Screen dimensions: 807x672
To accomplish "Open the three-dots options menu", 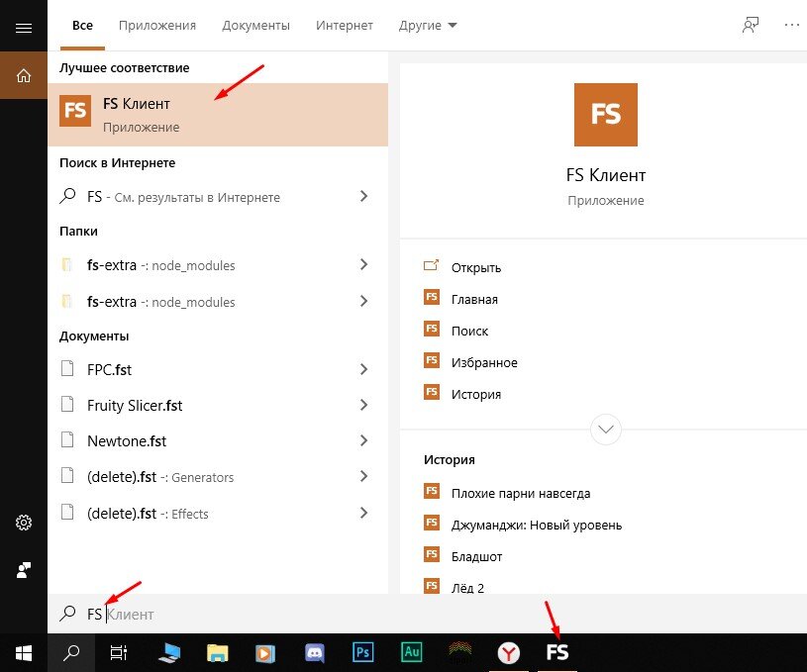I will pos(791,25).
